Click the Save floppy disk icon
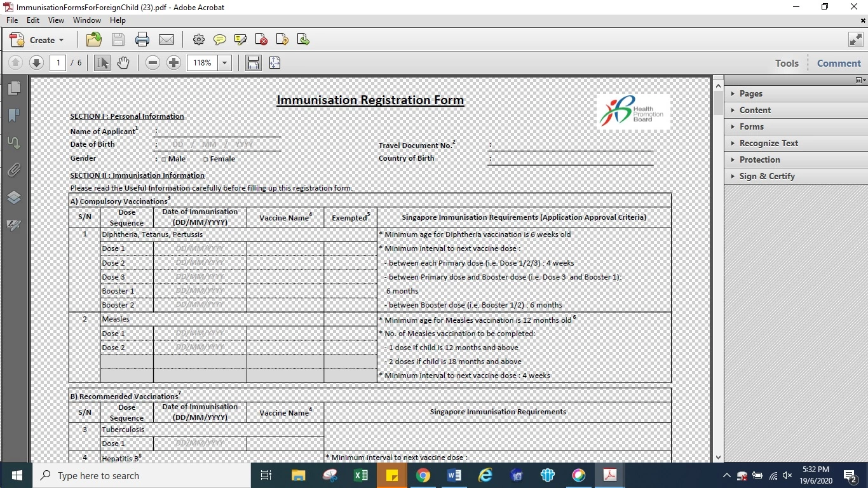 click(118, 39)
